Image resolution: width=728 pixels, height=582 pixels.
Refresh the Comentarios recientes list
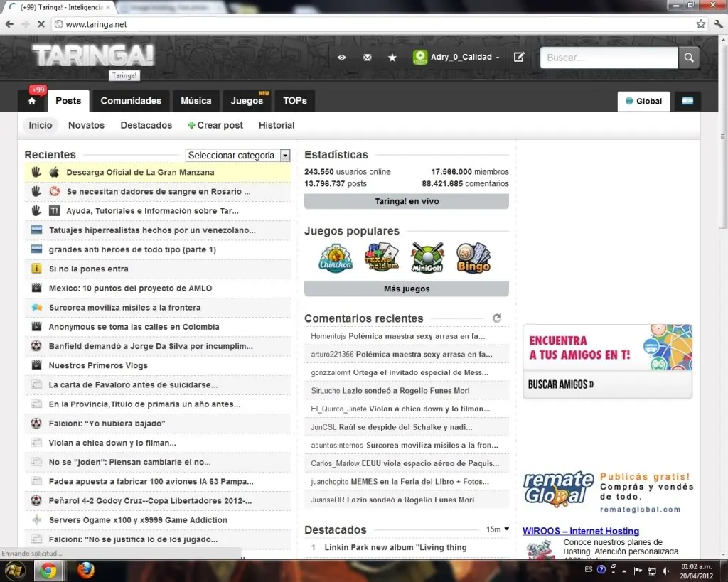(497, 318)
